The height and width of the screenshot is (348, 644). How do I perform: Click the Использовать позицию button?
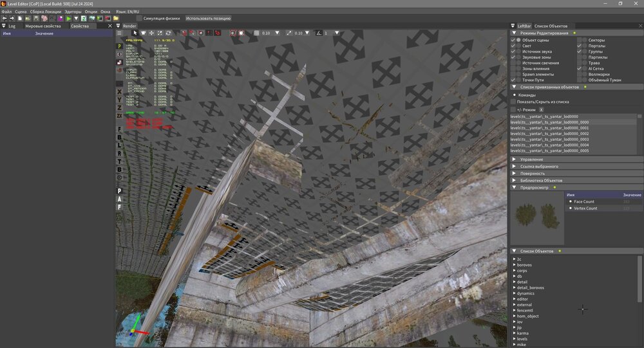(208, 19)
